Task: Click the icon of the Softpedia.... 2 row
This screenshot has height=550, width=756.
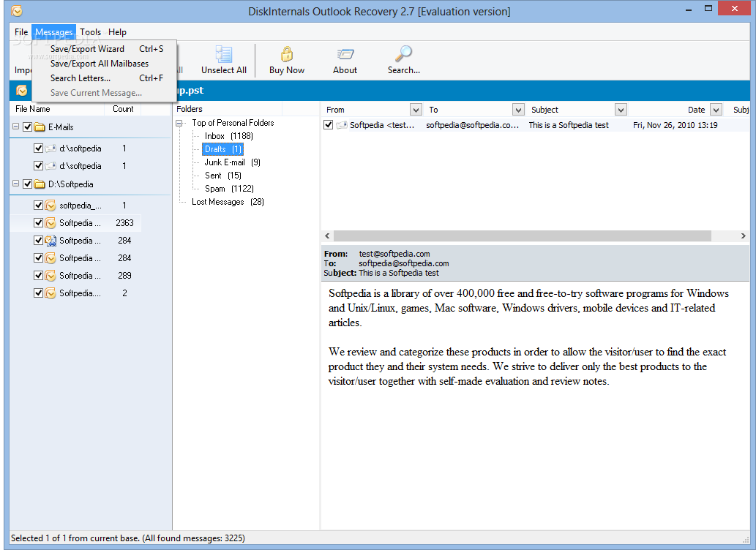Action: (50, 293)
